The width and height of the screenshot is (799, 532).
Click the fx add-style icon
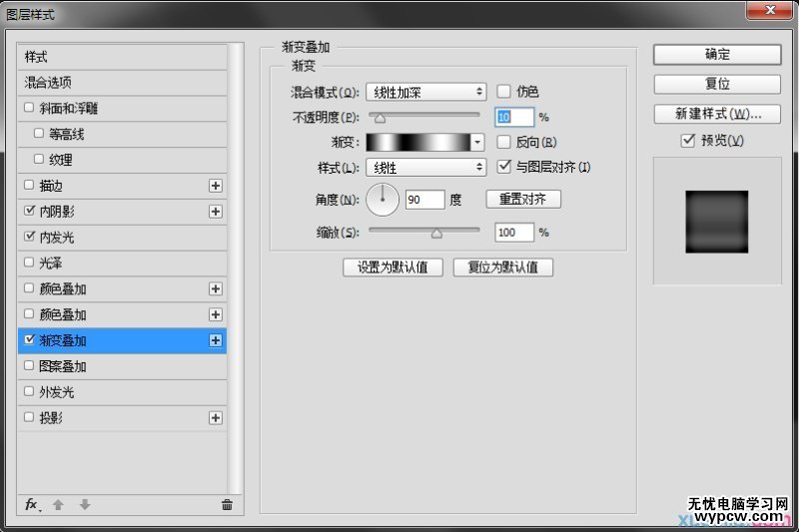point(32,504)
